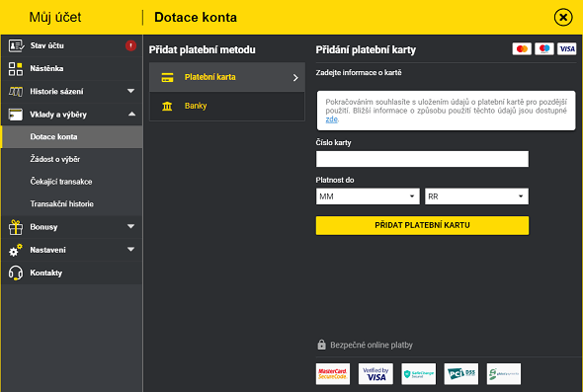This screenshot has height=392, width=583.
Task: Expand the Historie sázení section
Action: [x=130, y=91]
